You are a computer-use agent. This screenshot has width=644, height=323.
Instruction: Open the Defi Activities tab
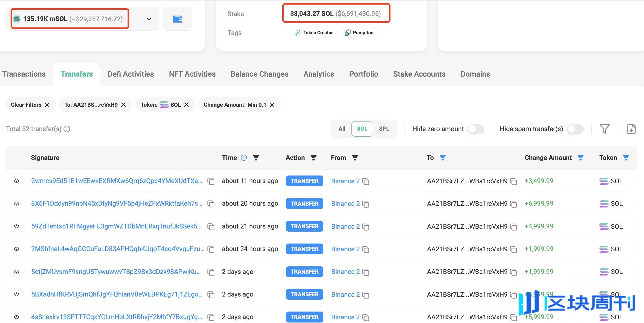[131, 74]
